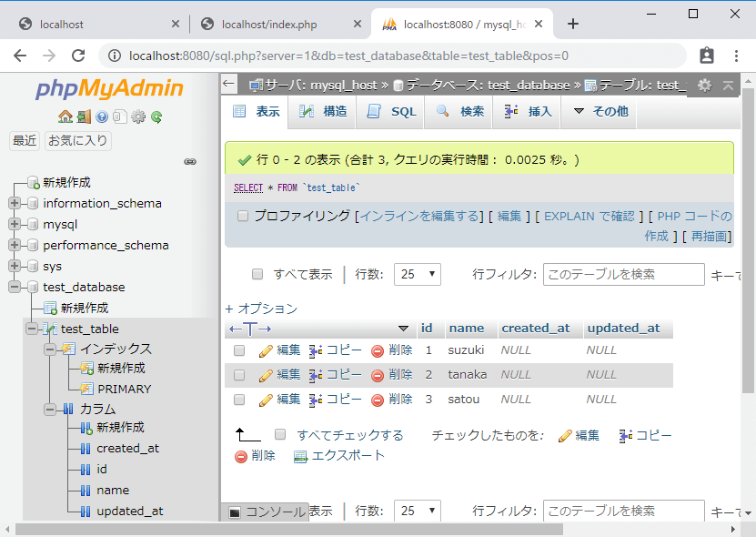Open the '表示' browse tab
This screenshot has width=756, height=537.
click(x=256, y=112)
